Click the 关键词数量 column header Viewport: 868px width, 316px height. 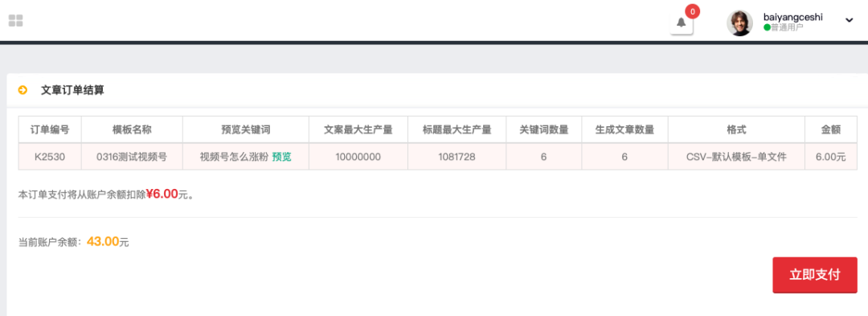543,130
